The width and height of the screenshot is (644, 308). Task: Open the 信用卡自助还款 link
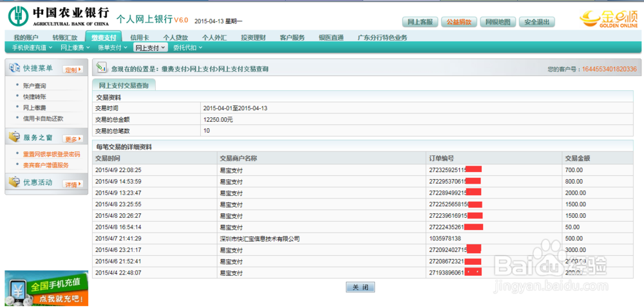[43, 119]
